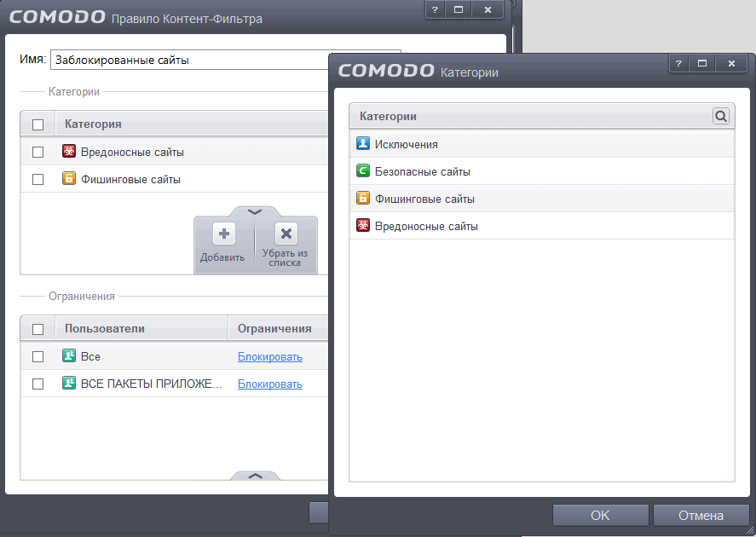Collapse the action panel via chevron arrow
Viewport: 756px width, 537px height.
(x=254, y=211)
